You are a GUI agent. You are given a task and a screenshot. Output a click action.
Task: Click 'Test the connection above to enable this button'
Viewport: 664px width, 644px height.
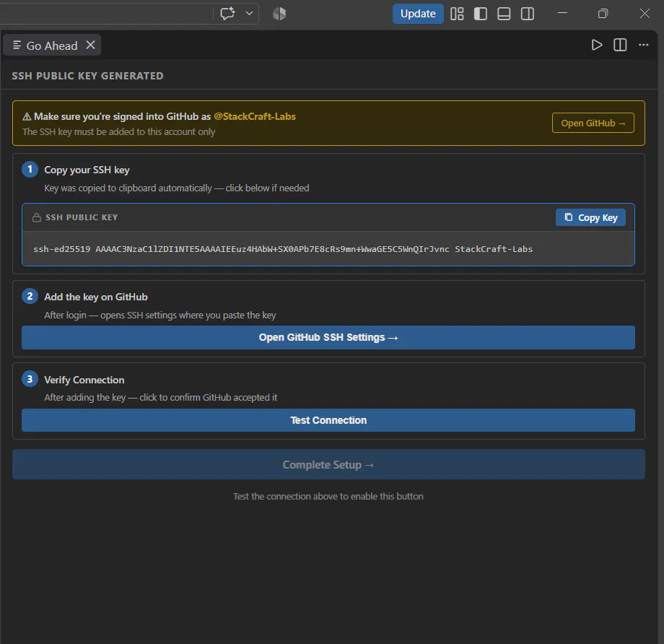tap(328, 496)
